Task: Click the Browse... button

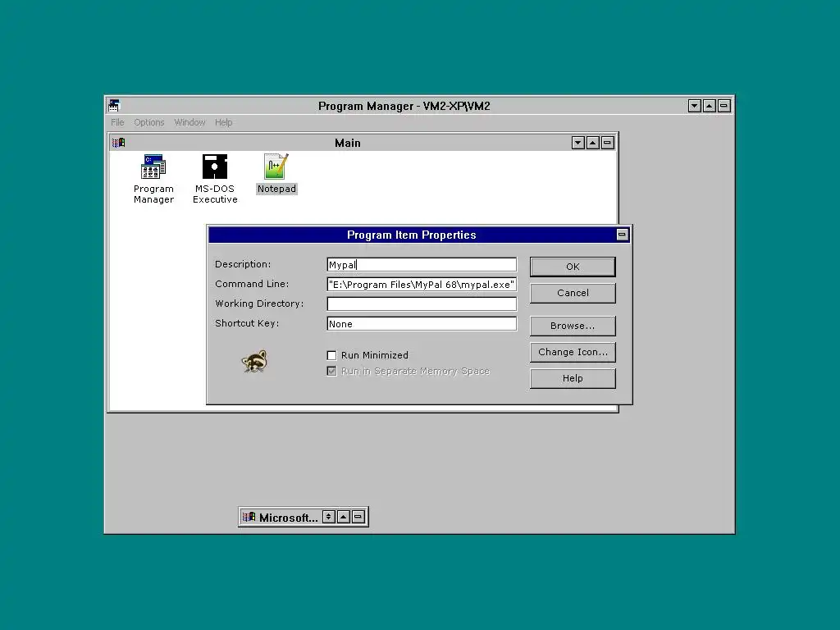Action: (573, 326)
